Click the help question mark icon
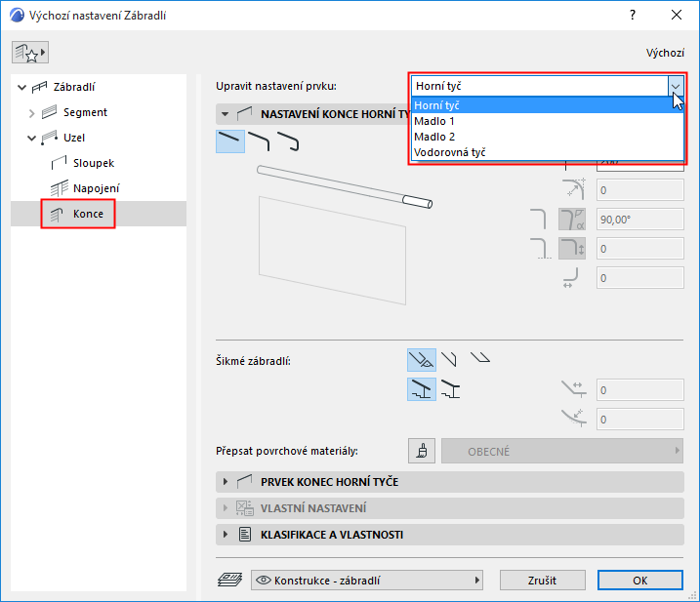 point(633,16)
